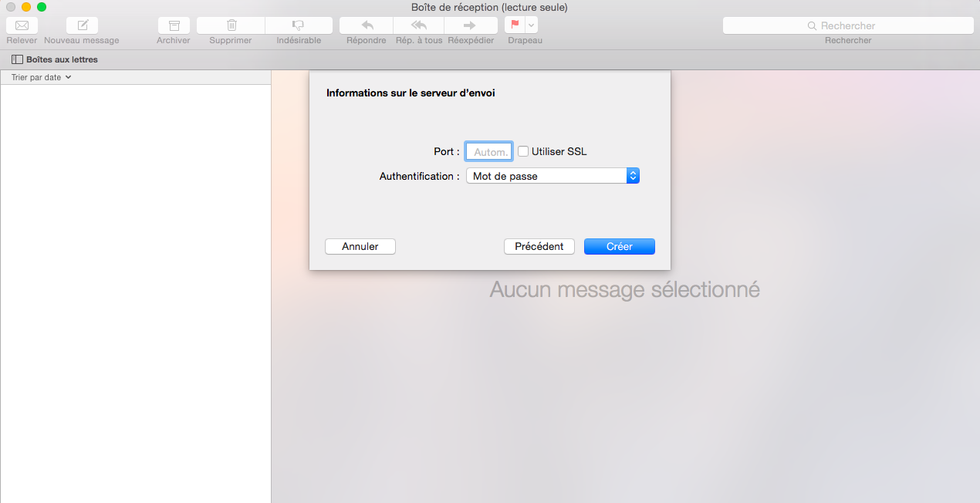Screen dimensions: 980x503
Task: Compose with the Nouveau message icon
Action: (x=83, y=25)
